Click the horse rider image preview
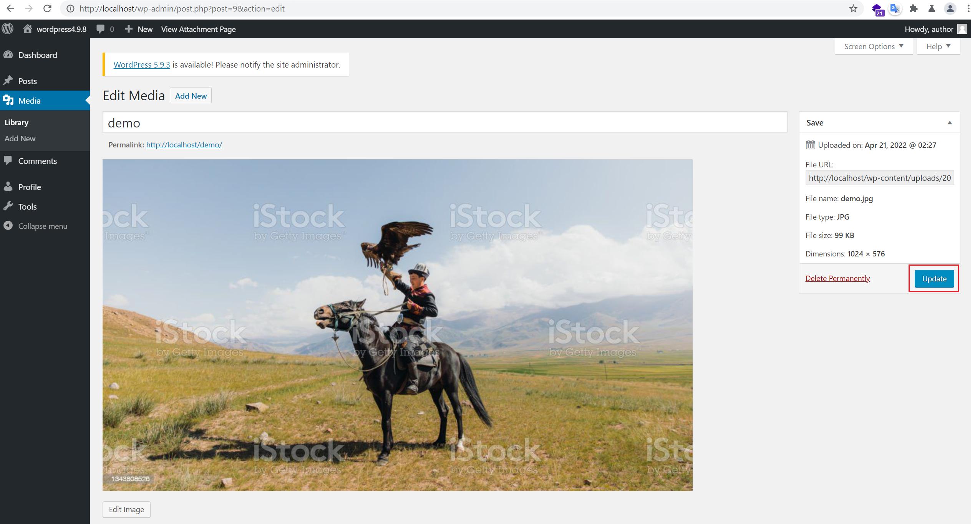Image resolution: width=980 pixels, height=524 pixels. point(397,325)
